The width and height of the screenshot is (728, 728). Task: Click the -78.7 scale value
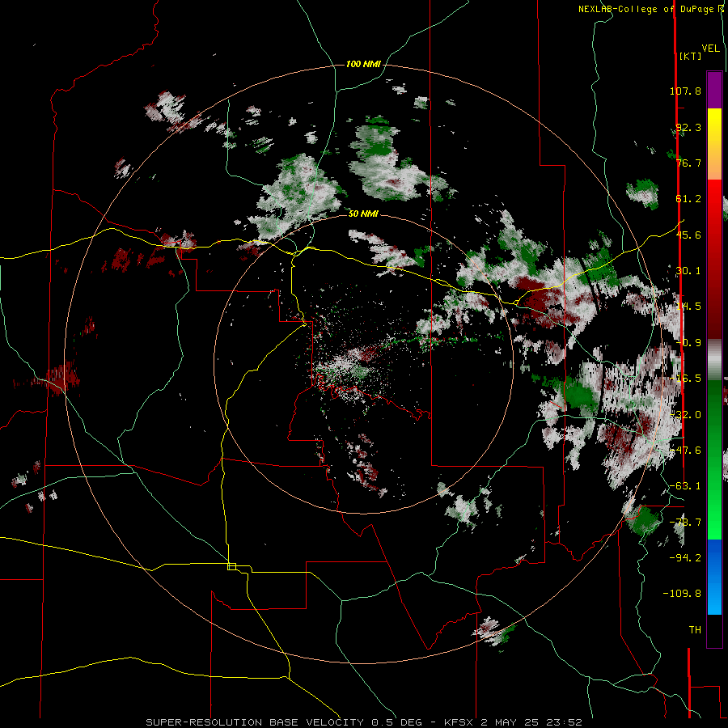[685, 523]
